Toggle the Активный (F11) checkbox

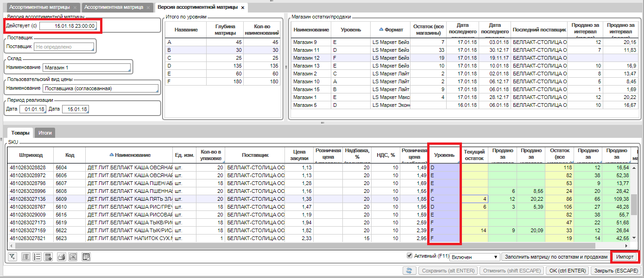(409, 256)
